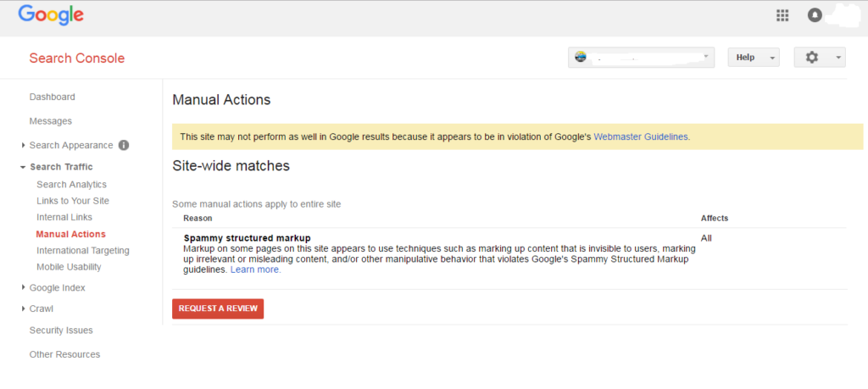The width and height of the screenshot is (868, 389).
Task: Open the site property selector dropdown
Action: click(641, 57)
